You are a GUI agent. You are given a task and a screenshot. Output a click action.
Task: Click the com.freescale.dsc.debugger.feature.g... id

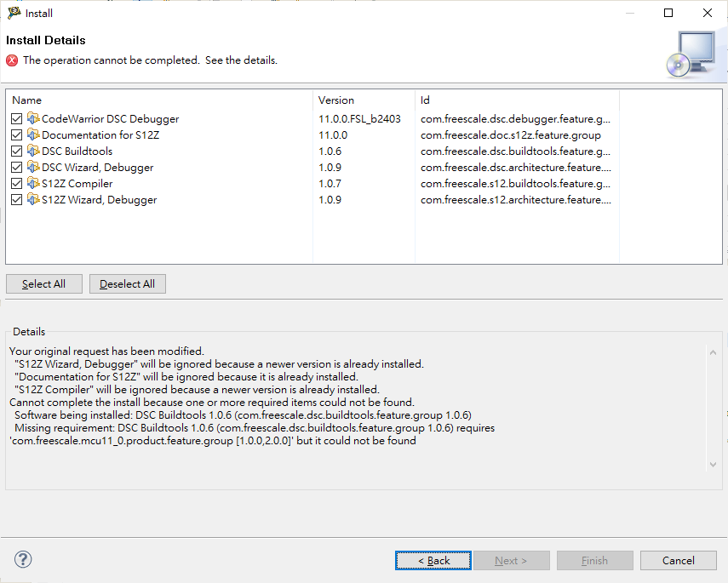click(x=515, y=119)
